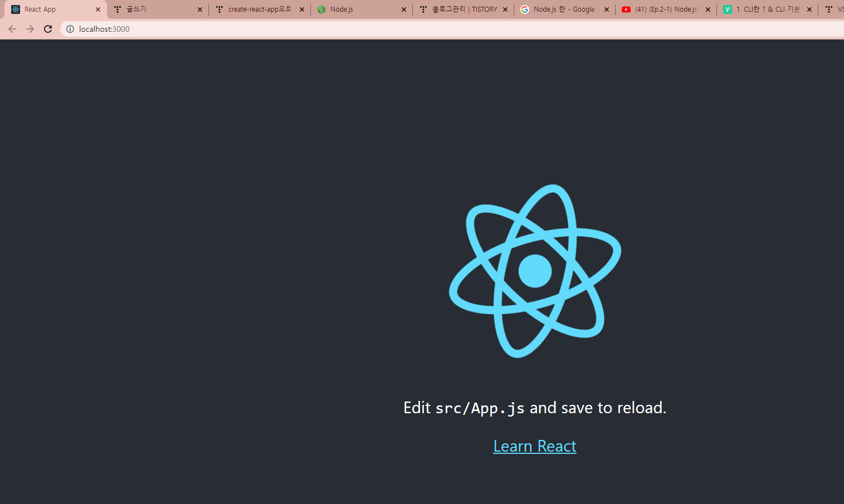This screenshot has height=504, width=844.
Task: Go back using the browser back arrow
Action: click(x=12, y=29)
